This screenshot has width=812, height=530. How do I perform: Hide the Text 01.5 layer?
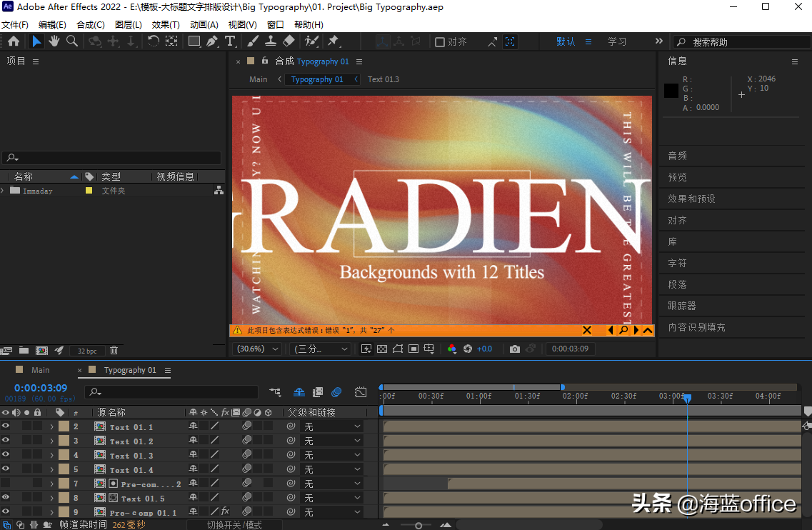click(x=6, y=497)
